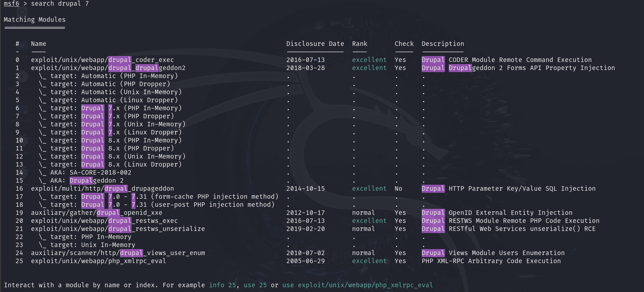Select exploit/unix/webapp/drupal_restws_exec module name
The height and width of the screenshot is (292, 644).
tap(104, 221)
